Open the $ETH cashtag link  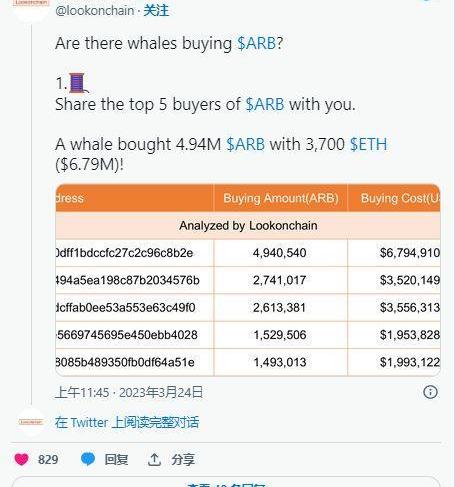[368, 144]
